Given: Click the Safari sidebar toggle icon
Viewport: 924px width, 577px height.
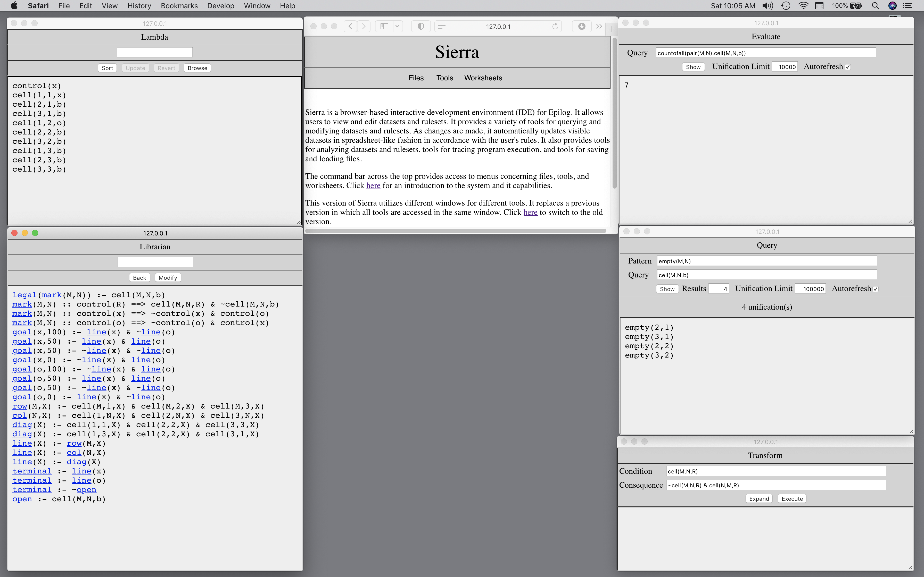Looking at the screenshot, I should 384,26.
